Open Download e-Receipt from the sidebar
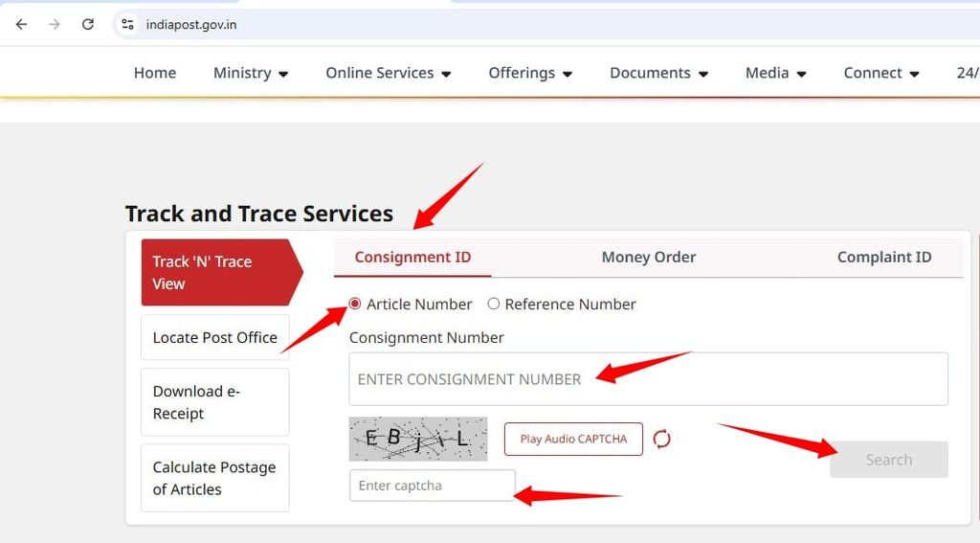Image resolution: width=980 pixels, height=543 pixels. tap(215, 402)
